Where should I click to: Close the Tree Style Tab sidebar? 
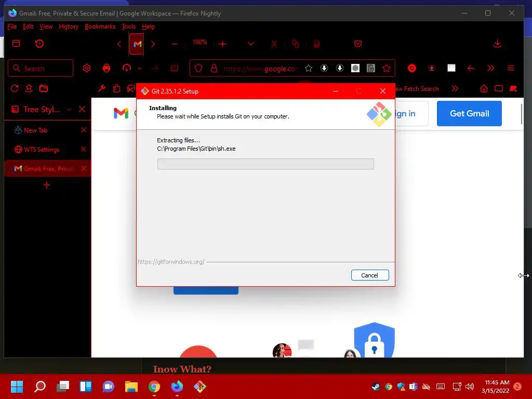tap(82, 109)
